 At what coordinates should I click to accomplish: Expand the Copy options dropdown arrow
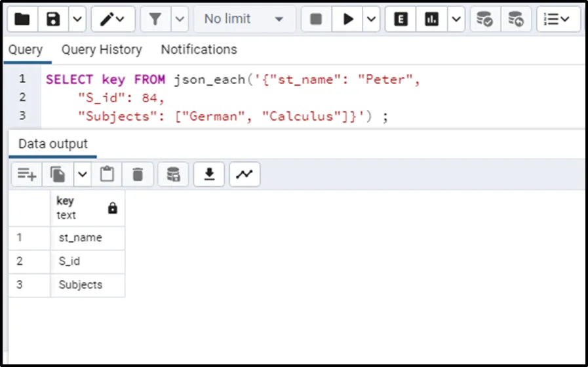click(x=82, y=174)
